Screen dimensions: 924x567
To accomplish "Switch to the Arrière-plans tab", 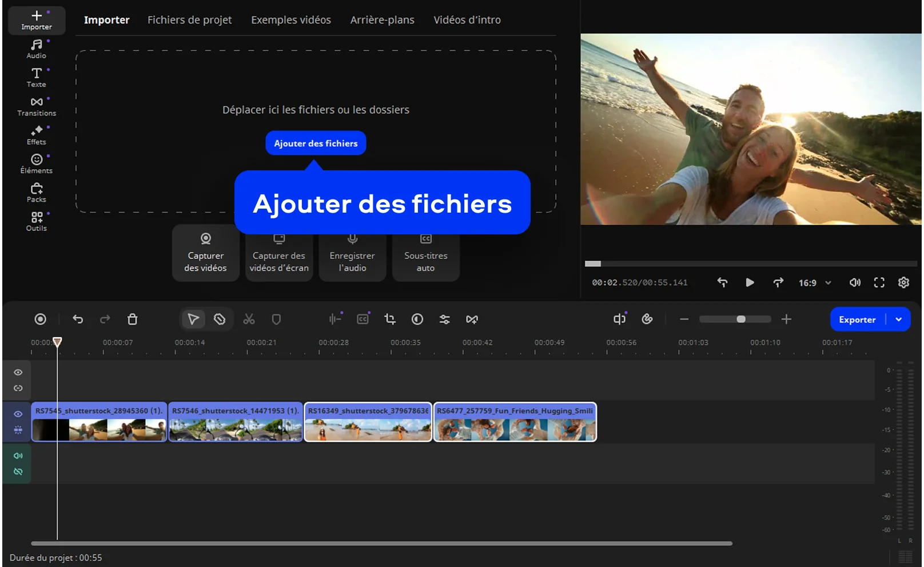I will (382, 20).
